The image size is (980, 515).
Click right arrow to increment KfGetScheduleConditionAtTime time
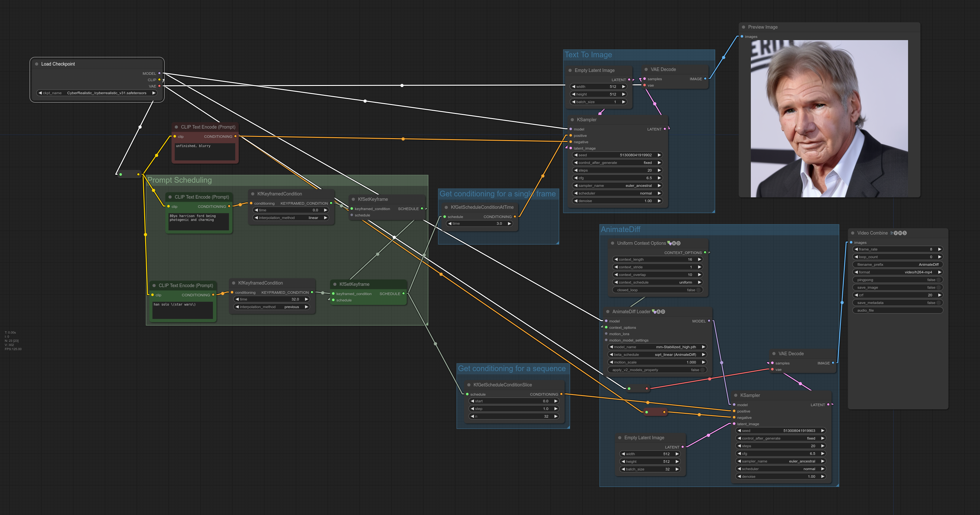click(x=509, y=224)
